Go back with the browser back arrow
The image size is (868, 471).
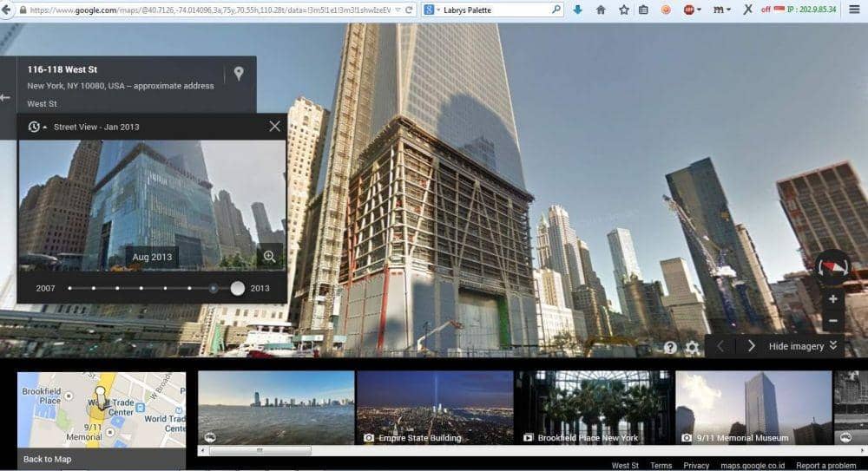pyautogui.click(x=6, y=10)
